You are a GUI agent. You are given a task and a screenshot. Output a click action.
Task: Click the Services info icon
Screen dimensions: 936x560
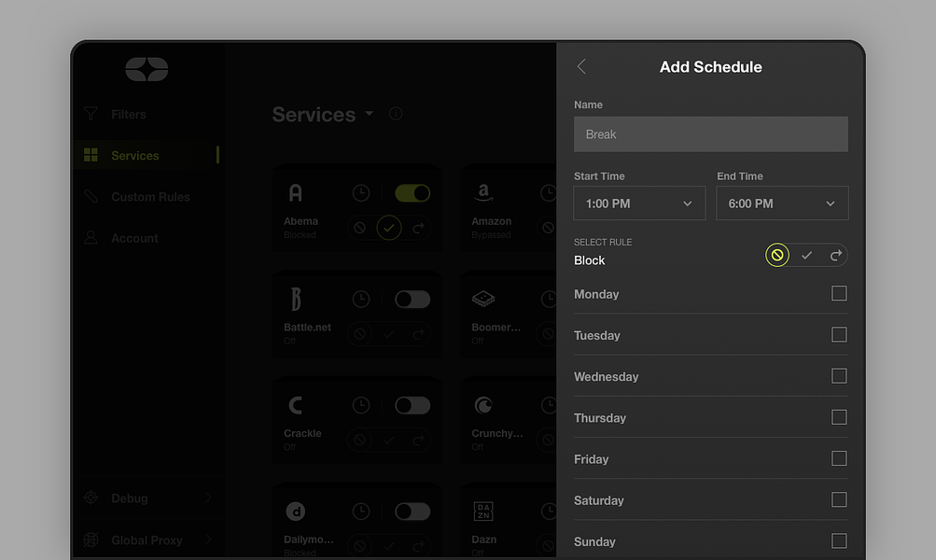(396, 114)
